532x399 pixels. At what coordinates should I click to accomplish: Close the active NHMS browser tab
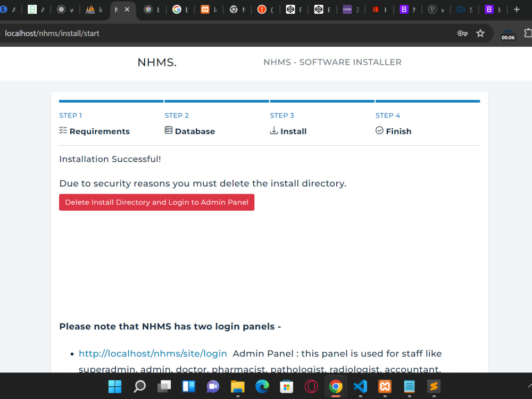127,10
